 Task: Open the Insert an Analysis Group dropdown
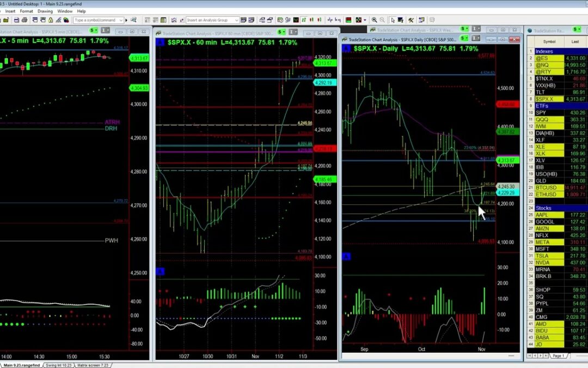(x=236, y=20)
